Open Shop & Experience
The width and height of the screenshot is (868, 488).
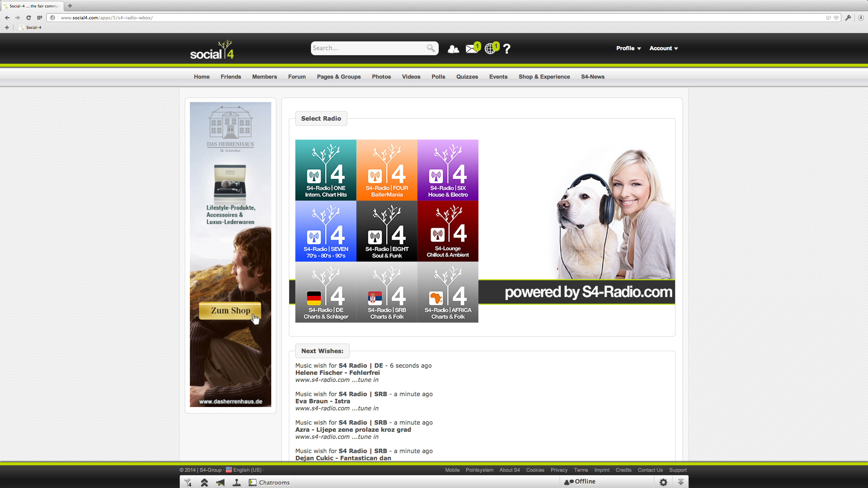[x=544, y=77]
